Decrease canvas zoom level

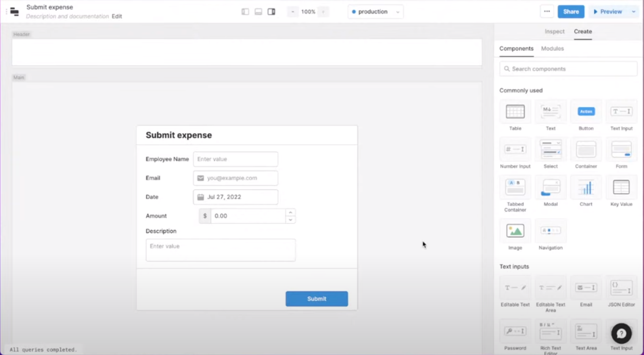click(x=292, y=11)
